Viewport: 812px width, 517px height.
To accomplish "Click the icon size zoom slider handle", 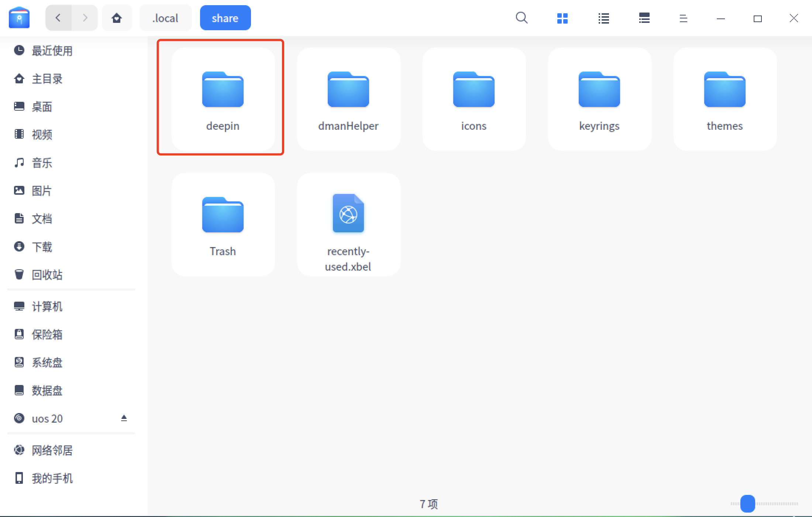I will pos(748,504).
